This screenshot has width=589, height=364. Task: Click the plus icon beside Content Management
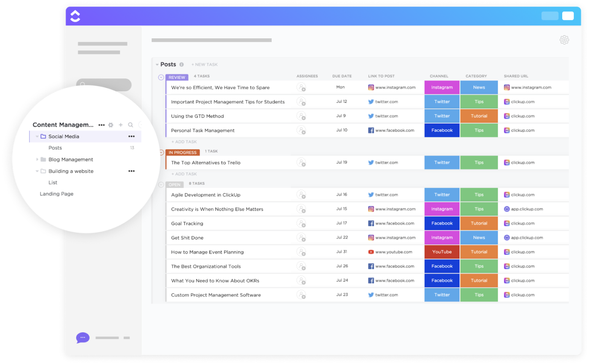121,125
